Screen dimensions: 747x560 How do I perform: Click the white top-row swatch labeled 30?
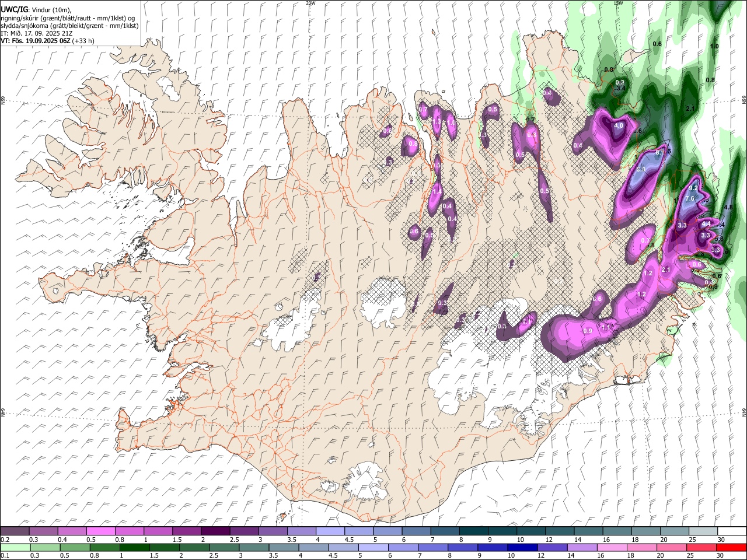click(x=731, y=531)
